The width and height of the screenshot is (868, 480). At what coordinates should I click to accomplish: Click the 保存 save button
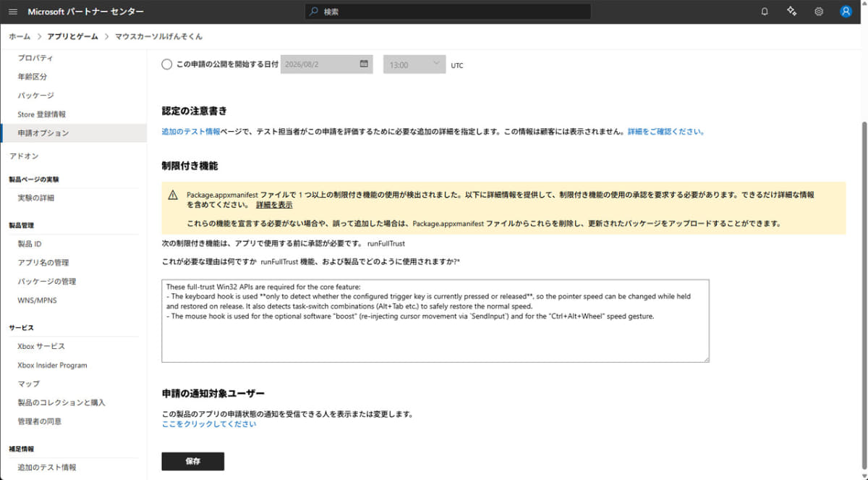click(193, 461)
